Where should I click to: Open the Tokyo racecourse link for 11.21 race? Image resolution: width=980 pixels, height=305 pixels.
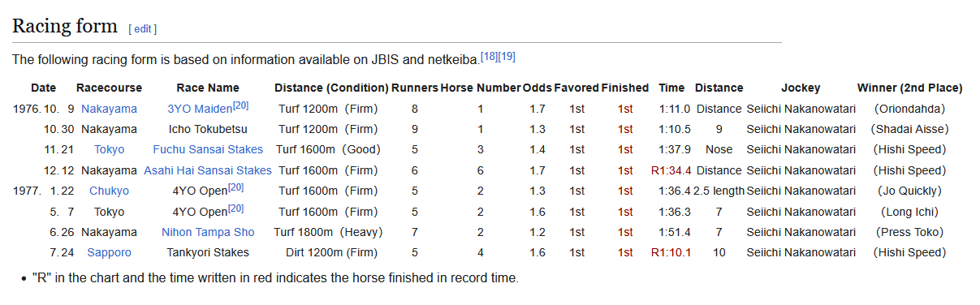pyautogui.click(x=109, y=150)
